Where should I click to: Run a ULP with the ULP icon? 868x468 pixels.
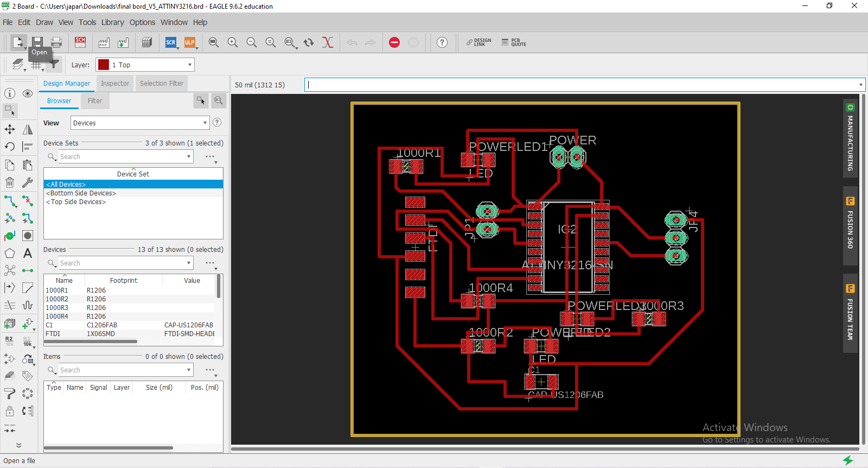[190, 42]
